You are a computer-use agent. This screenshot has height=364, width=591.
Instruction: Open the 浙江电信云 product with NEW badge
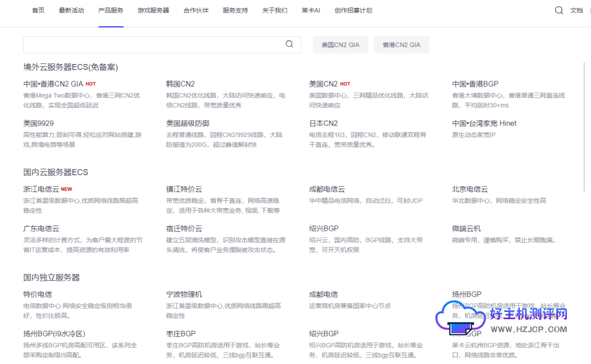42,189
